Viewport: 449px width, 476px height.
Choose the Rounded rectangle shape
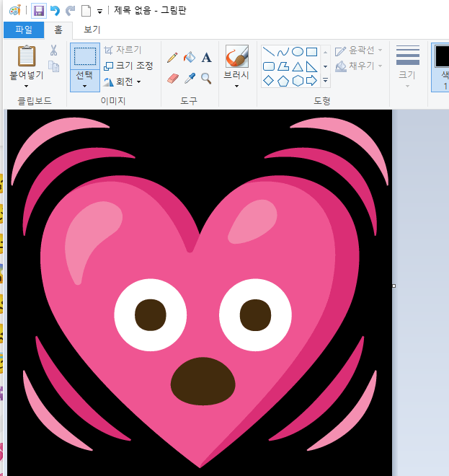(x=269, y=66)
